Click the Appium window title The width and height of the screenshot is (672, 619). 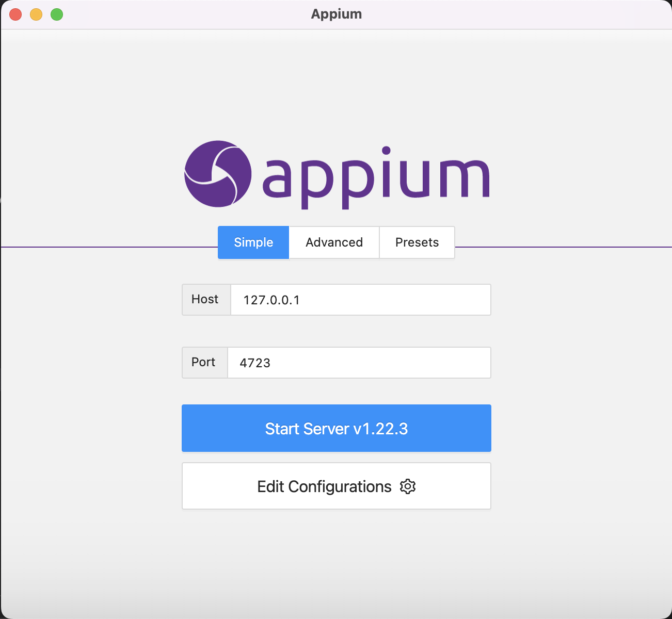pyautogui.click(x=336, y=14)
